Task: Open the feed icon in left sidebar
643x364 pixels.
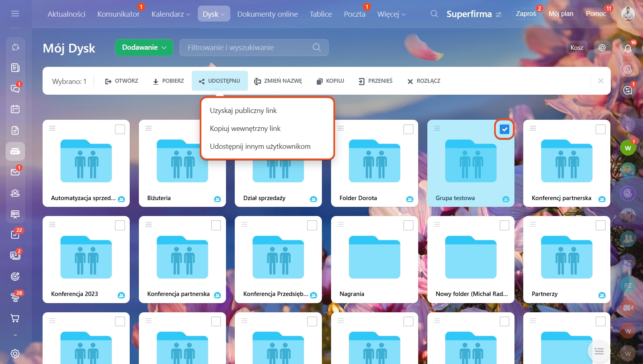Action: 15,68
